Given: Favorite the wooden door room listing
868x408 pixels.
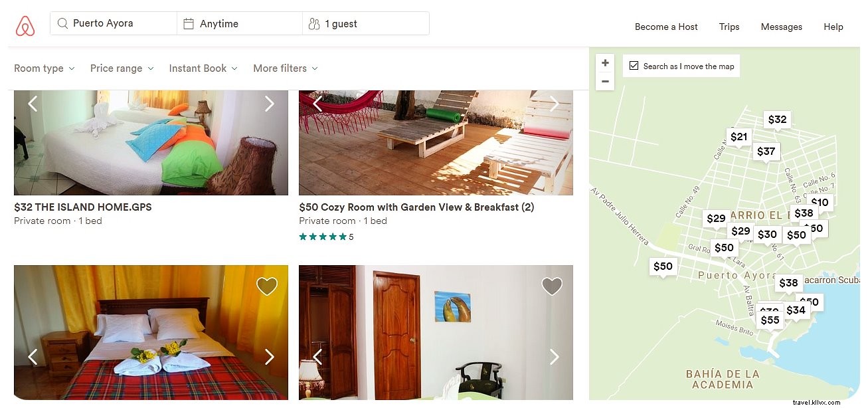Looking at the screenshot, I should coord(552,286).
